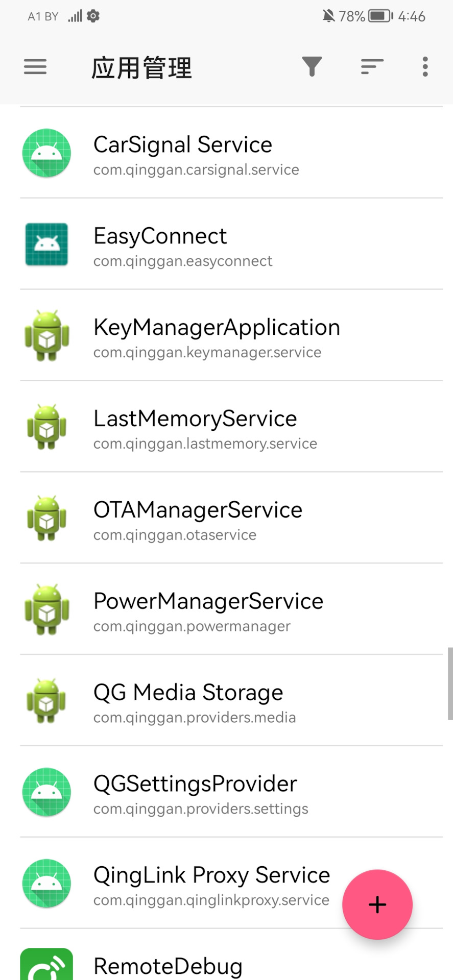Tap the QGSettingsProvider green round icon
Image resolution: width=453 pixels, height=980 pixels.
tap(46, 792)
